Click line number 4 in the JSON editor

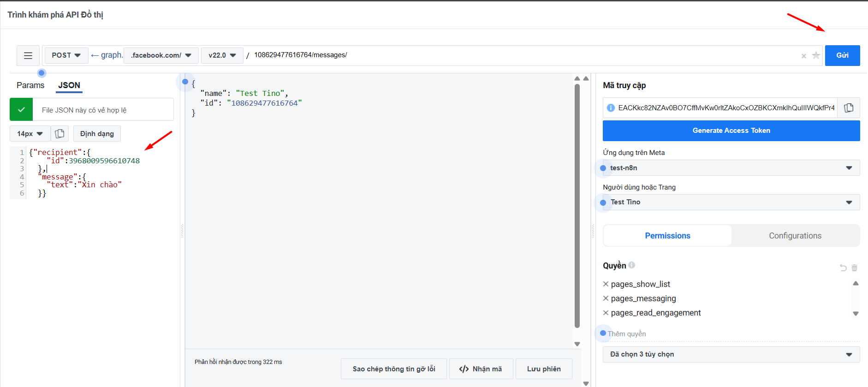click(x=22, y=177)
